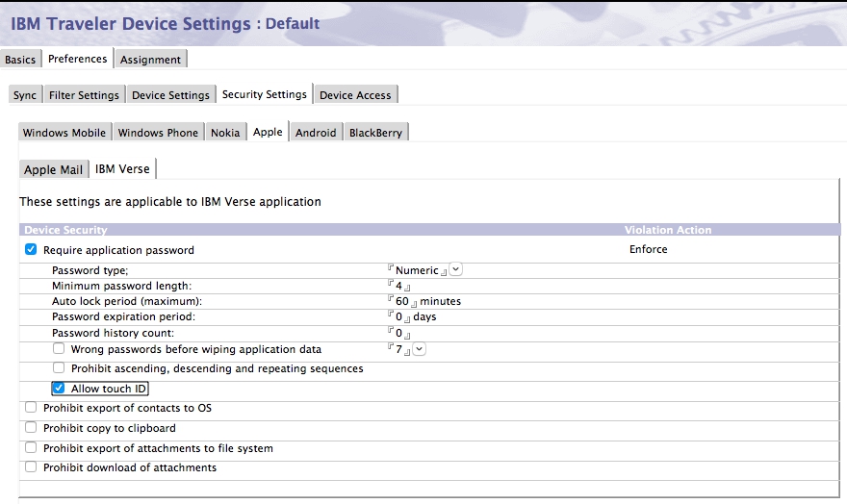Switch to the Android tab
Screen dimensions: 847x504
click(x=316, y=132)
